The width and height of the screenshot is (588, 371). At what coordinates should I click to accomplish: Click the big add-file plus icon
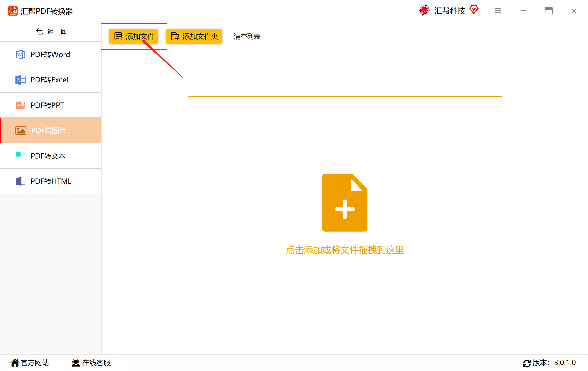(x=345, y=203)
